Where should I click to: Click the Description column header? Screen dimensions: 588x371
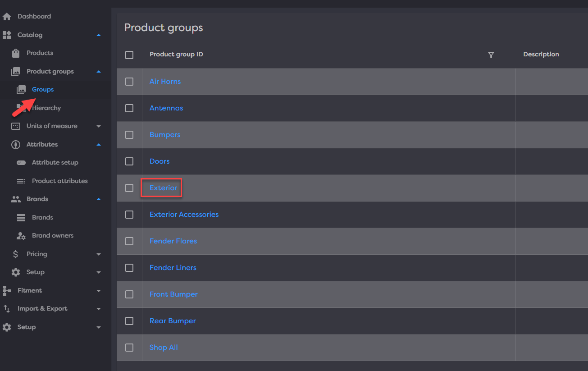click(x=541, y=55)
